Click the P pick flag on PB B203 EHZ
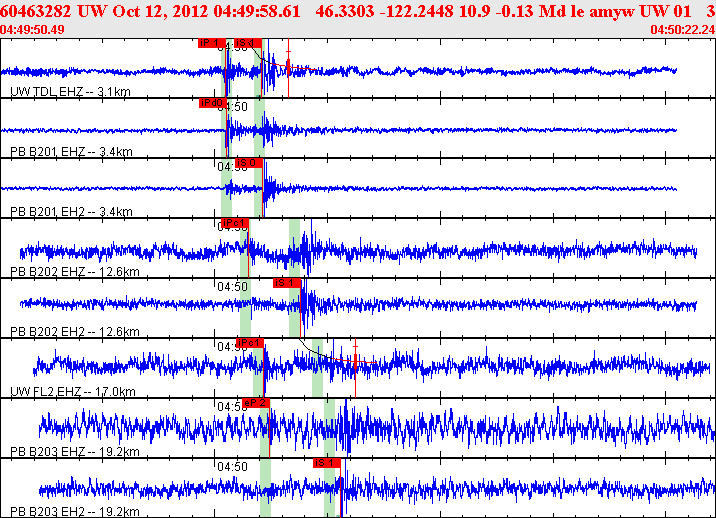The width and height of the screenshot is (716, 518). (x=256, y=403)
